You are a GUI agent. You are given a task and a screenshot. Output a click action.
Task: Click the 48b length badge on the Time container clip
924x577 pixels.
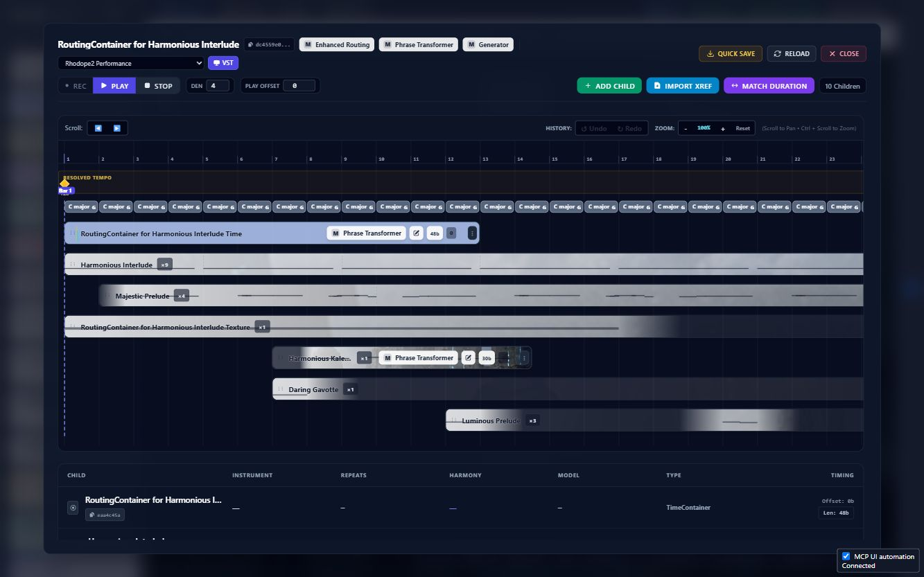tap(435, 233)
